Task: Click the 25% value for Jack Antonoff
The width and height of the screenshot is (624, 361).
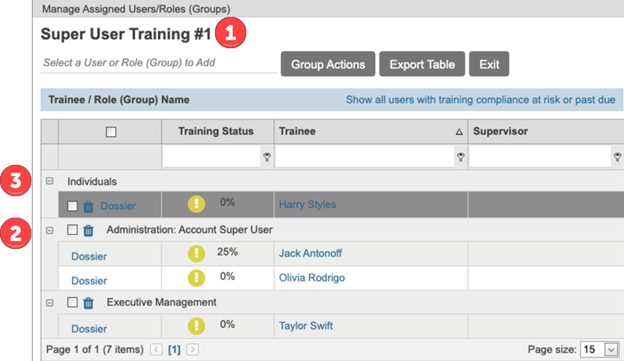Action: pos(227,252)
